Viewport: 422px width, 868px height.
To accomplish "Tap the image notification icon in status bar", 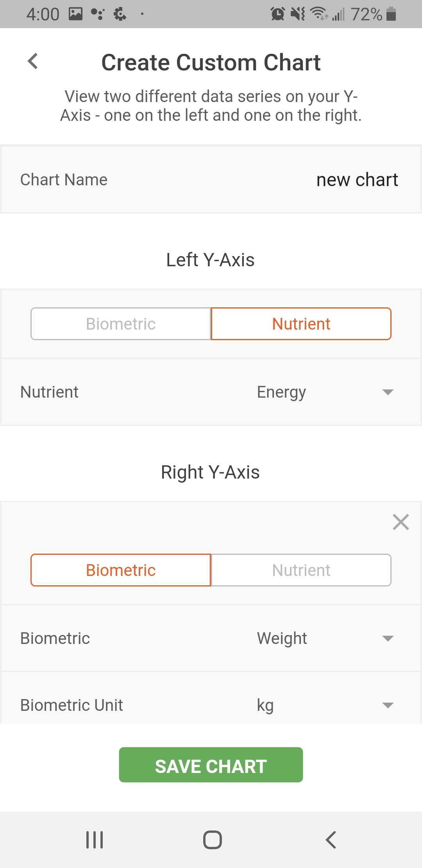I will [75, 14].
